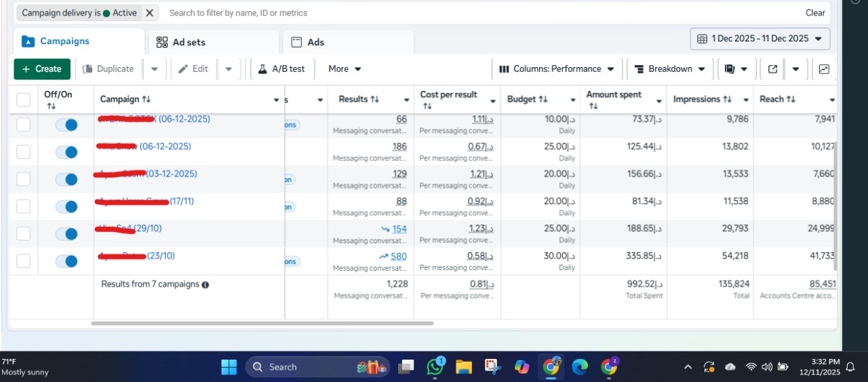This screenshot has width=868, height=382.
Task: Switch to the Ad sets tab
Action: [214, 42]
